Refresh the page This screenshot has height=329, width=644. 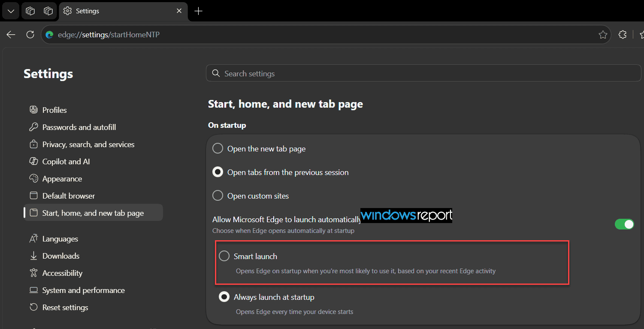[30, 35]
